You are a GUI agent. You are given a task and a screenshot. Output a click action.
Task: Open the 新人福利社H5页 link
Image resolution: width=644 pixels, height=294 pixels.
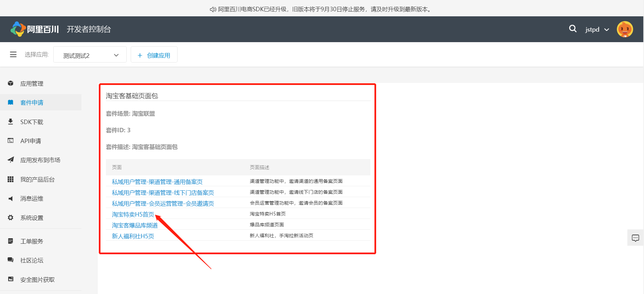click(x=133, y=236)
